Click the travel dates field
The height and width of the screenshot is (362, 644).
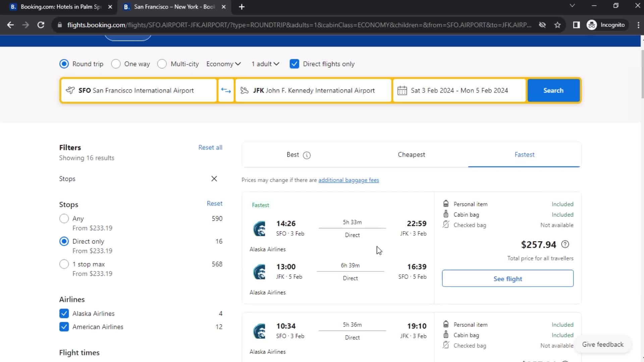tap(459, 90)
